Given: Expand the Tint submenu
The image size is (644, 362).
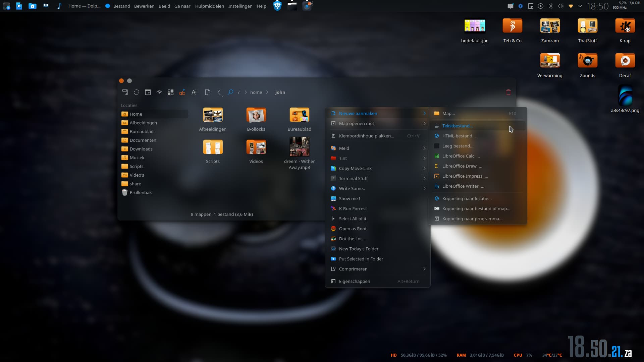Looking at the screenshot, I should pos(378,158).
